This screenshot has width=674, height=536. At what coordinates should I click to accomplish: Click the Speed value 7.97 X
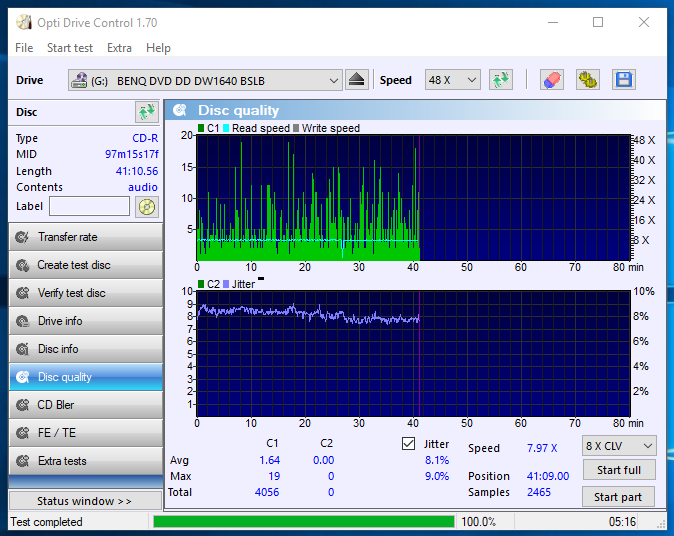(x=542, y=448)
